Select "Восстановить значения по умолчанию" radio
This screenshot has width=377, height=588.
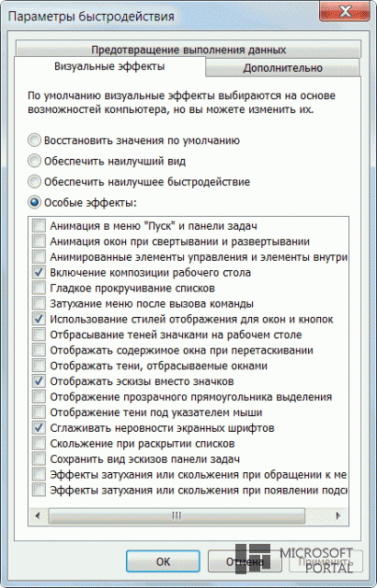pos(34,141)
